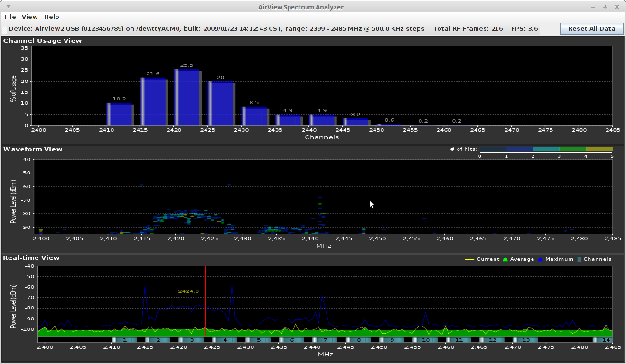Image resolution: width=626 pixels, height=364 pixels.
Task: Open the File menu
Action: click(10, 17)
